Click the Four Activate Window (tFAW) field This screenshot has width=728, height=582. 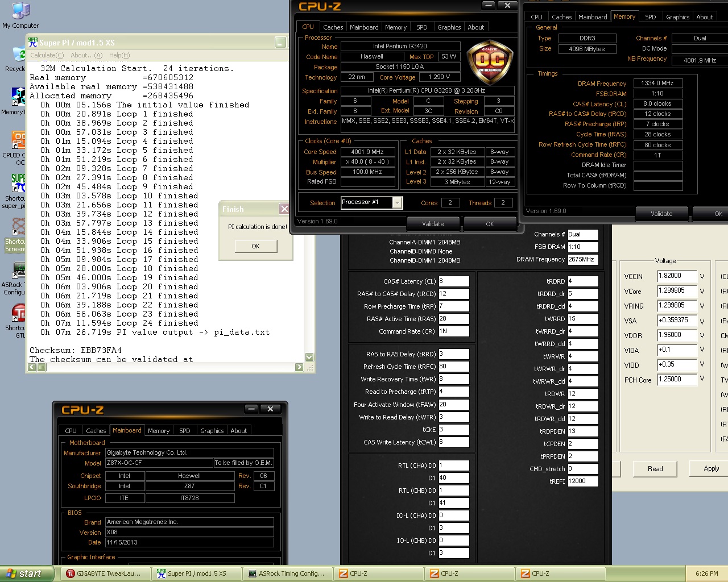point(453,405)
